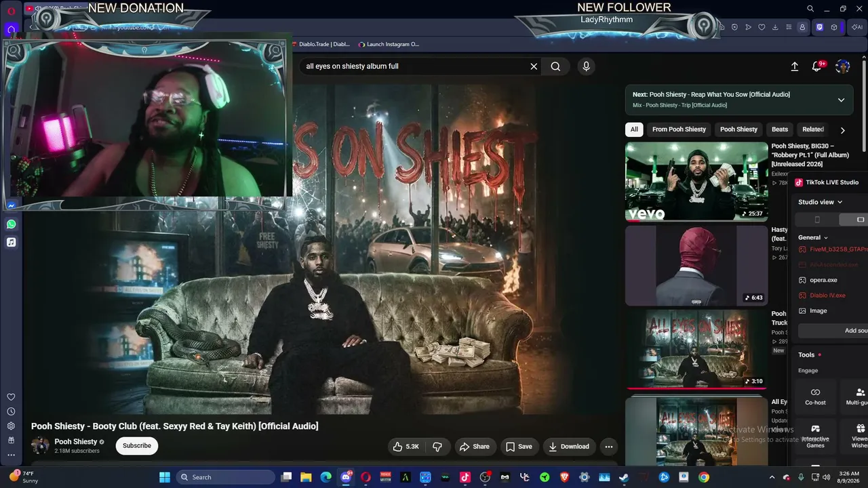Select the From Pooh Shiesty filter chip
The image size is (868, 488).
coord(679,129)
